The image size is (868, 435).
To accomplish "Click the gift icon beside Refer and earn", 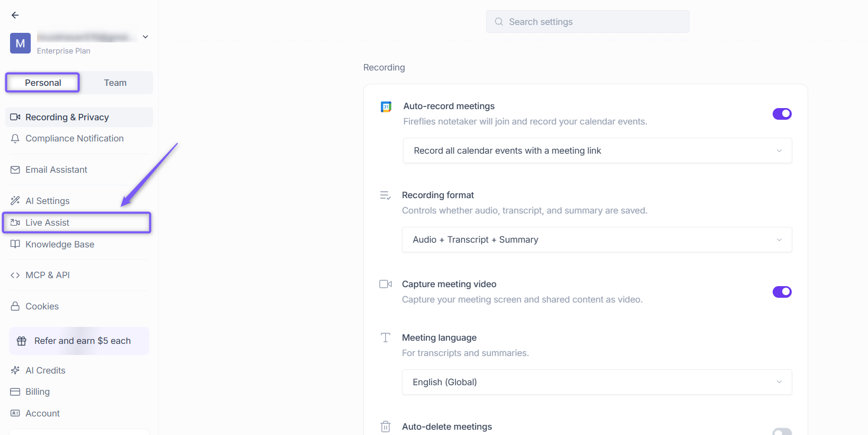I will point(22,341).
